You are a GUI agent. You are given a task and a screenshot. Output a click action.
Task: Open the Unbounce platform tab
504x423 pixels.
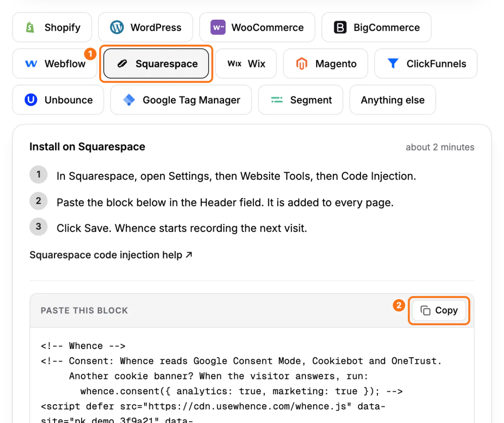(58, 100)
